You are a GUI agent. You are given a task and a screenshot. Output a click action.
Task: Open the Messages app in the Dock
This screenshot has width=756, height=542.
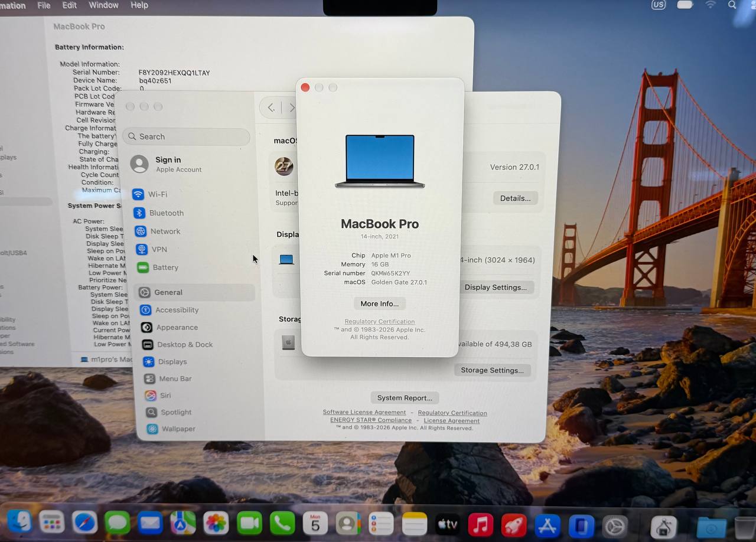[x=118, y=523]
